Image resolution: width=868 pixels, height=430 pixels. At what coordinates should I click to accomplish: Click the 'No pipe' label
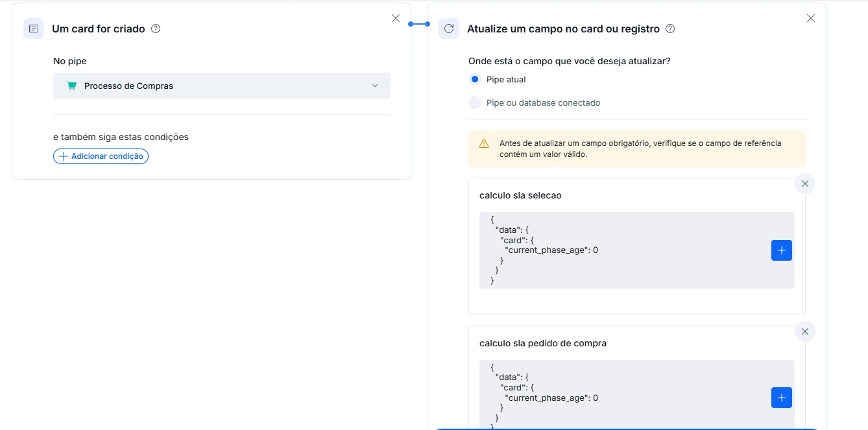pyautogui.click(x=70, y=61)
